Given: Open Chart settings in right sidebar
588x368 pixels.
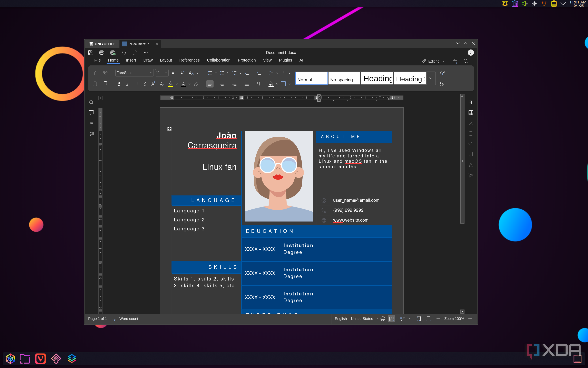Looking at the screenshot, I should [x=471, y=154].
